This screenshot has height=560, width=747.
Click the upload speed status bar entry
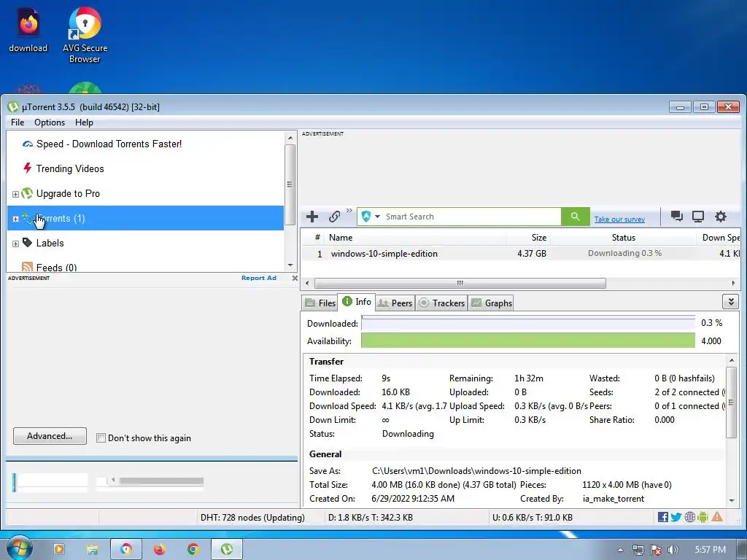(532, 518)
